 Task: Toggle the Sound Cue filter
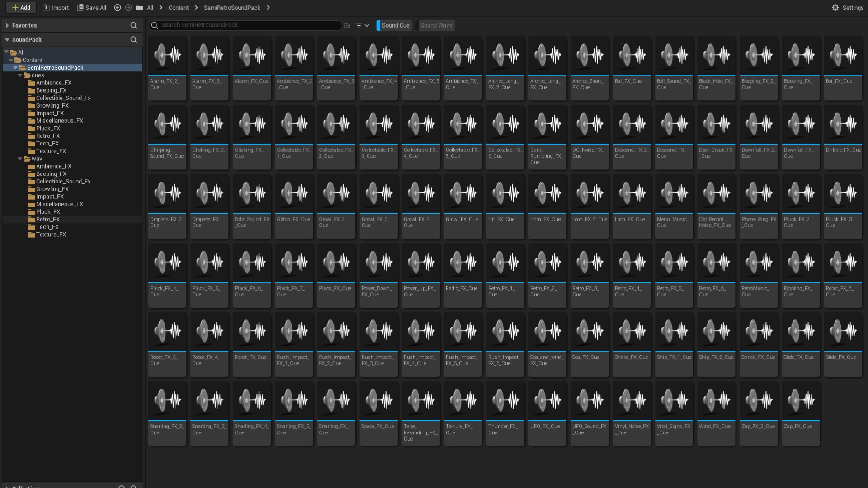click(395, 26)
